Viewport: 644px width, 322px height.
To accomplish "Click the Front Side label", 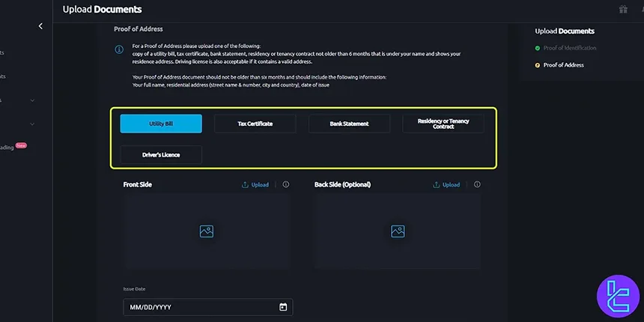I will coord(138,185).
